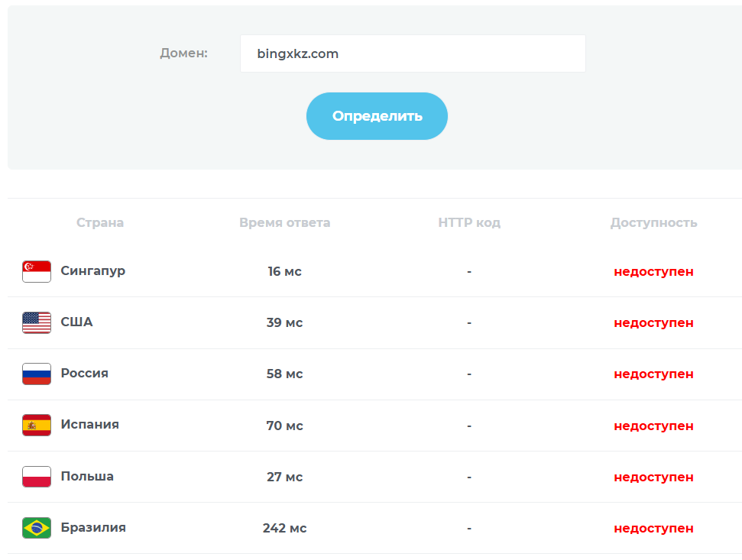This screenshot has width=742, height=560.
Task: Click the Singapore flag icon
Action: click(37, 271)
